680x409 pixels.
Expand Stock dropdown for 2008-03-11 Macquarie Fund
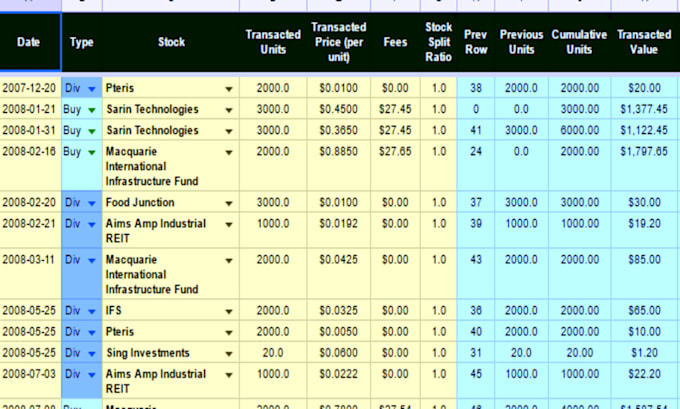click(229, 261)
